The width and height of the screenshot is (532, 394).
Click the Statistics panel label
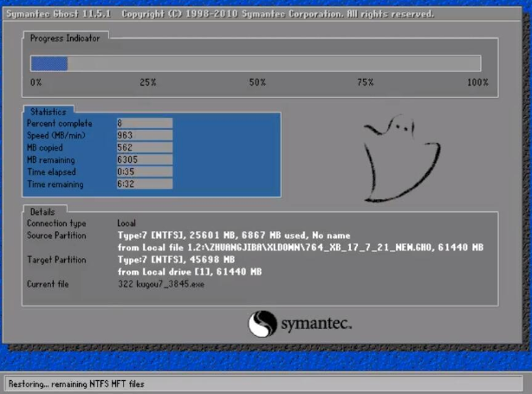[x=47, y=112]
